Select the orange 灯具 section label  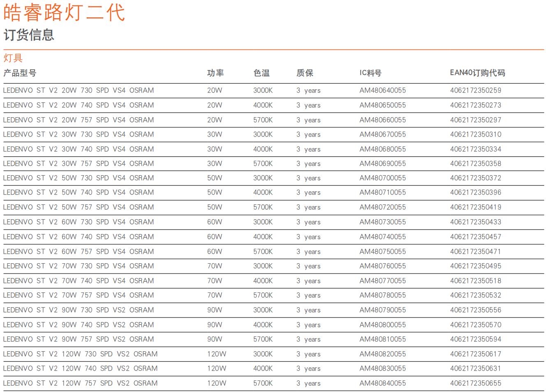[13, 58]
